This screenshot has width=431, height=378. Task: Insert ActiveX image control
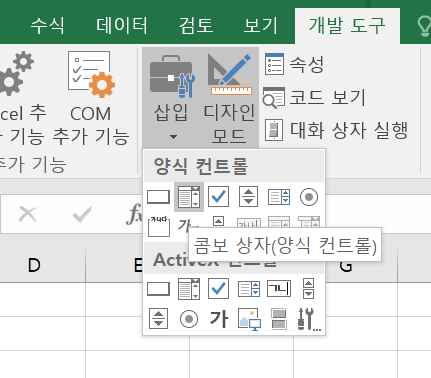pyautogui.click(x=249, y=319)
